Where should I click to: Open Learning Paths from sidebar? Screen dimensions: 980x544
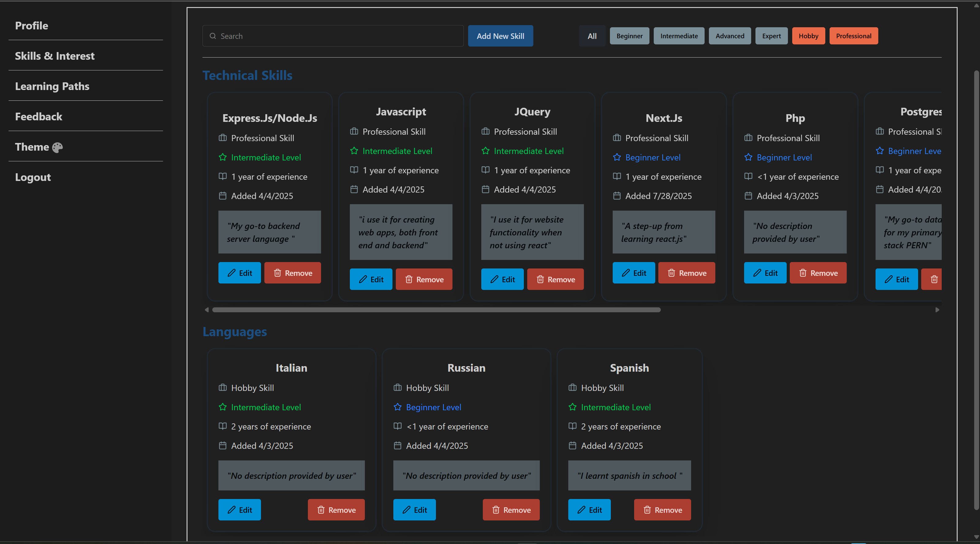tap(52, 86)
